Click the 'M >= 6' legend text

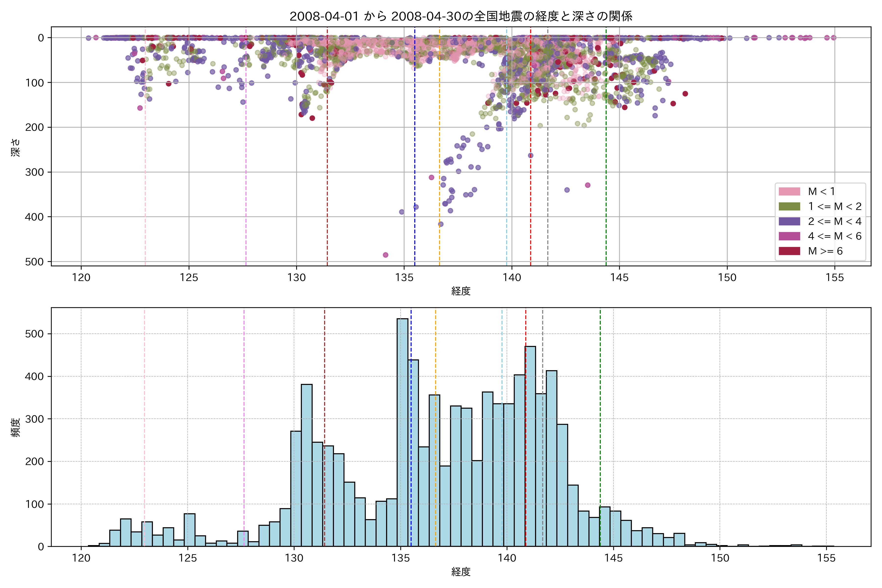[825, 251]
